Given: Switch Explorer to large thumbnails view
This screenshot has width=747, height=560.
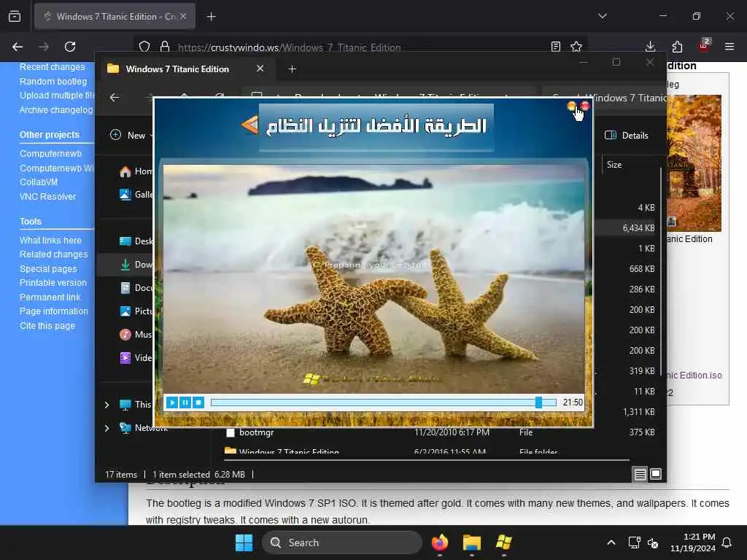Looking at the screenshot, I should point(656,474).
